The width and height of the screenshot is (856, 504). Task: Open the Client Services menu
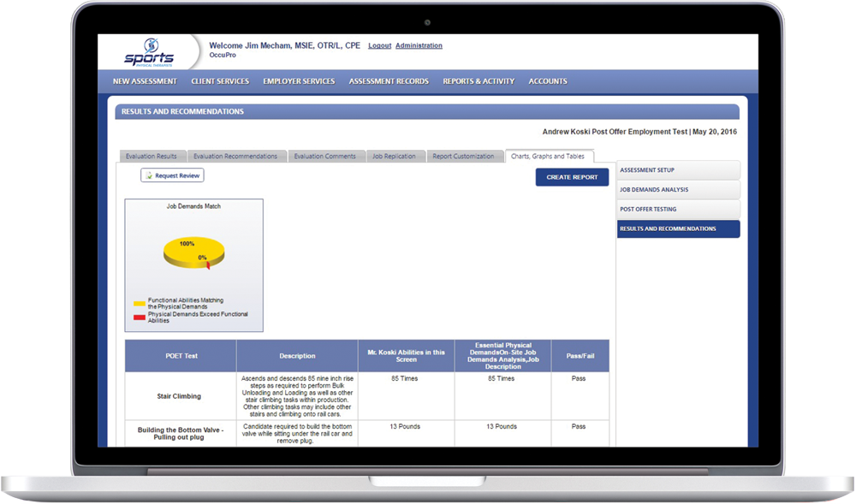220,81
